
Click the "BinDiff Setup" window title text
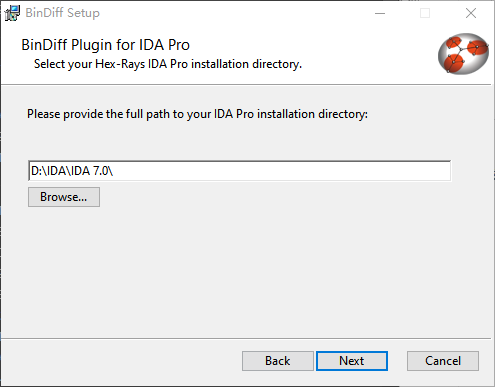click(x=62, y=13)
